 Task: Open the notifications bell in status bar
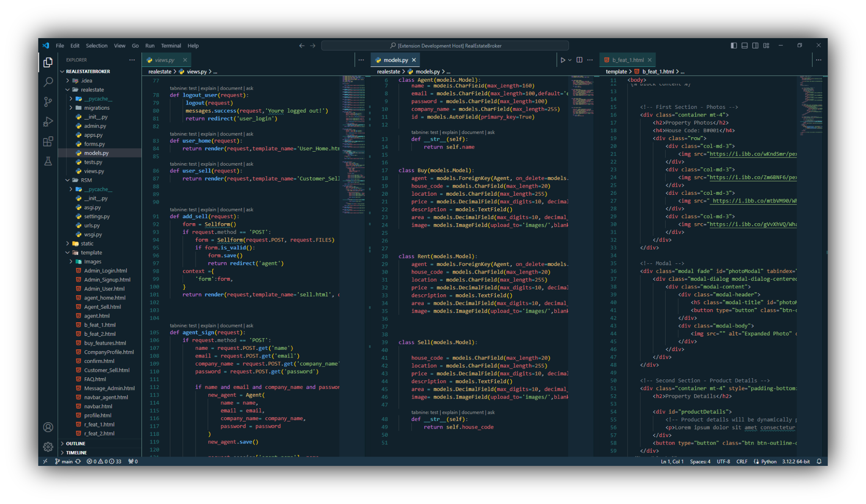pyautogui.click(x=819, y=462)
